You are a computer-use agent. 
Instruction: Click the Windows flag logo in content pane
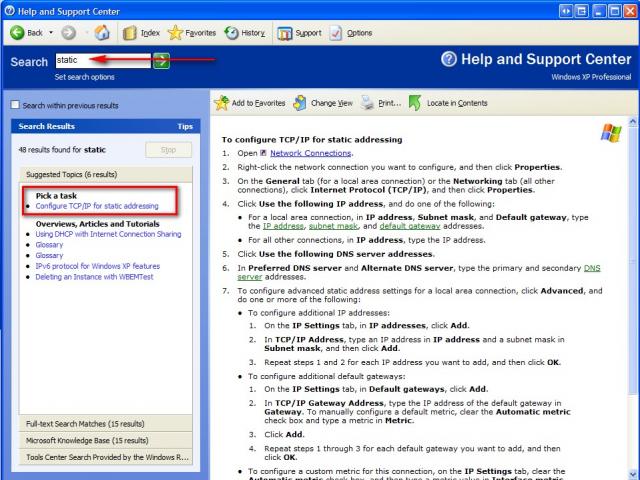tap(611, 133)
